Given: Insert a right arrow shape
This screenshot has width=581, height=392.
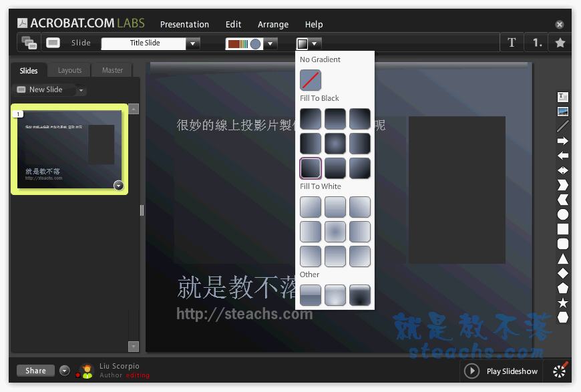Looking at the screenshot, I should coord(563,141).
